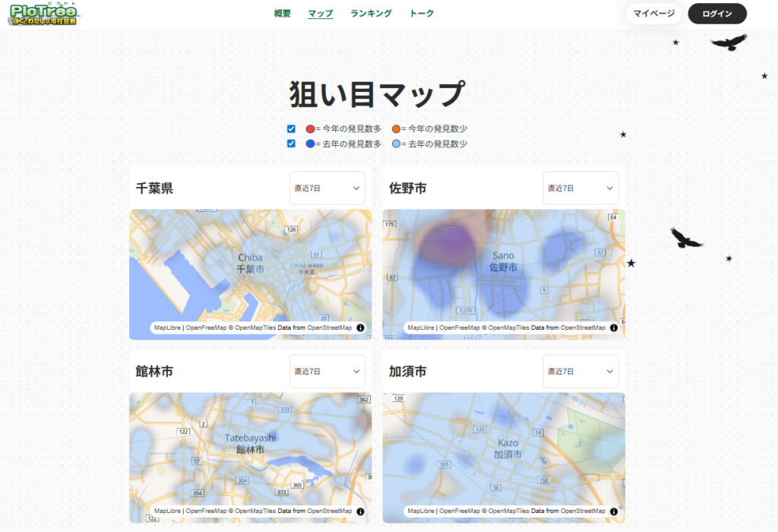Go to the 概要 navigation tab

[x=282, y=14]
